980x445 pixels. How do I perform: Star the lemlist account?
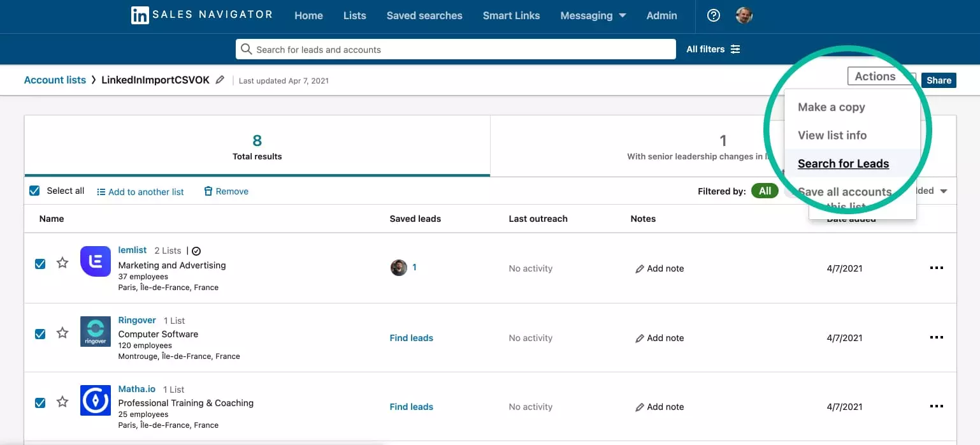(x=62, y=263)
